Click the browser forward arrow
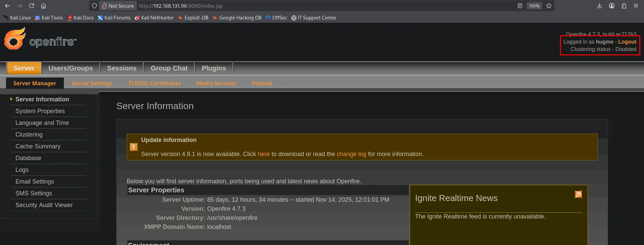 pyautogui.click(x=19, y=6)
